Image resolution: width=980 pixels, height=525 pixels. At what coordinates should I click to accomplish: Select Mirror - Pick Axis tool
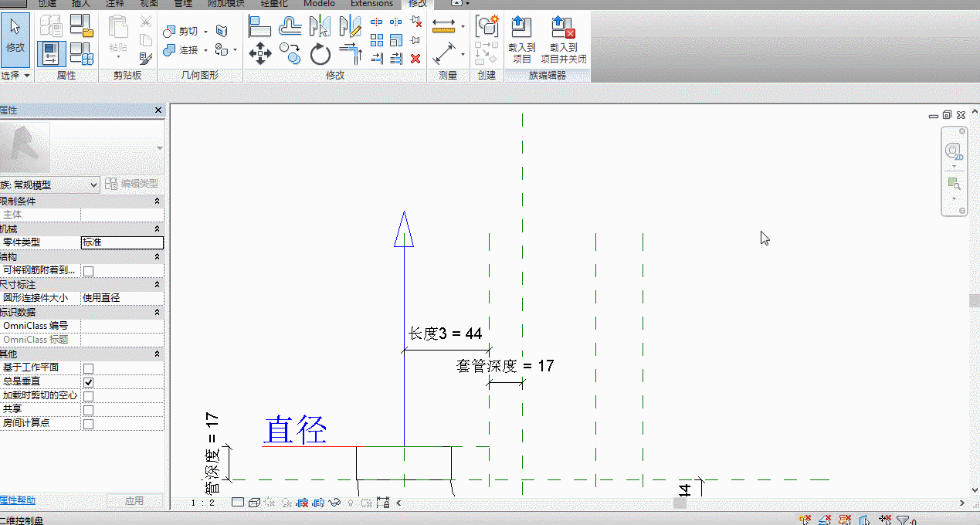pyautogui.click(x=320, y=26)
